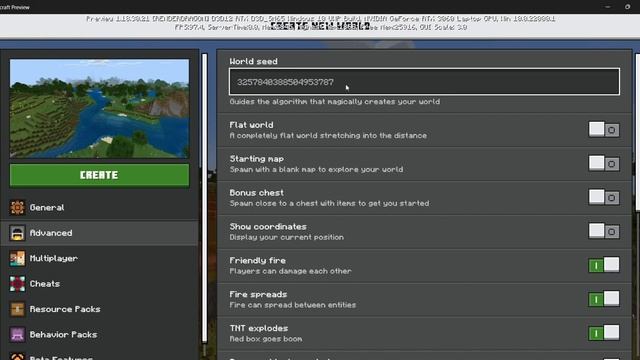Select the Advanced tab label
This screenshot has height=360, width=640.
pyautogui.click(x=51, y=233)
